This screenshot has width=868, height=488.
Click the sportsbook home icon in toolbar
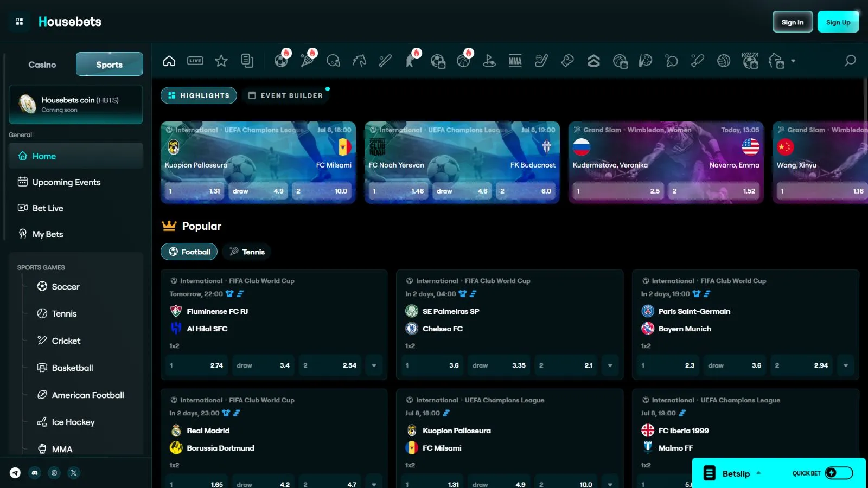(x=169, y=61)
